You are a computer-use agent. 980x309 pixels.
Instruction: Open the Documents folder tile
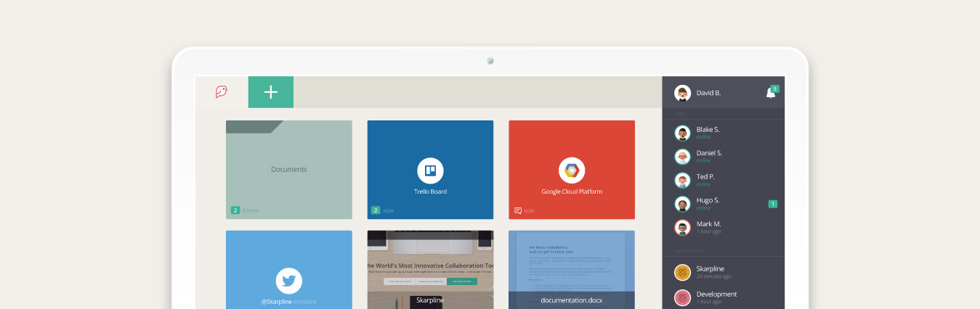tap(288, 169)
